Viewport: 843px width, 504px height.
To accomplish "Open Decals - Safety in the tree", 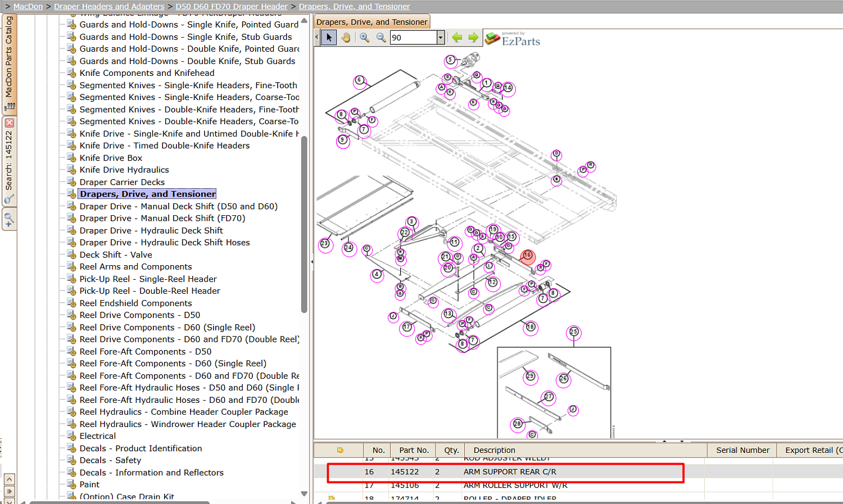I will (110, 460).
